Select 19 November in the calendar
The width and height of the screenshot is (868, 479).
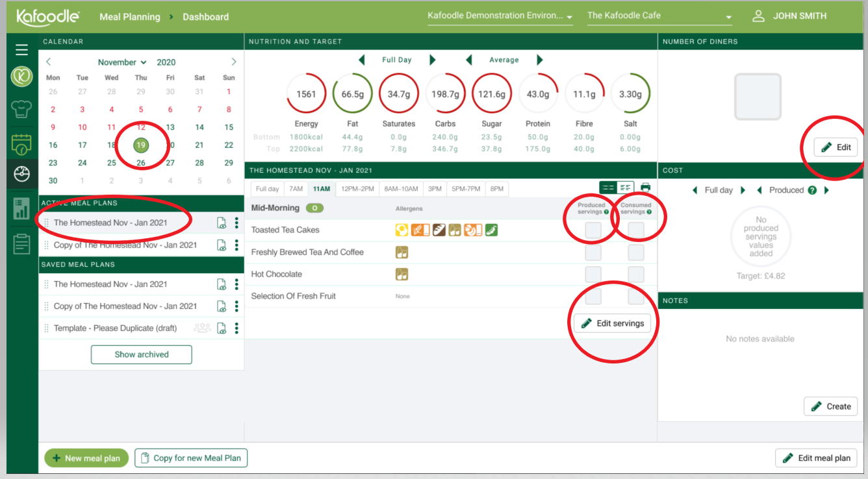pos(141,145)
